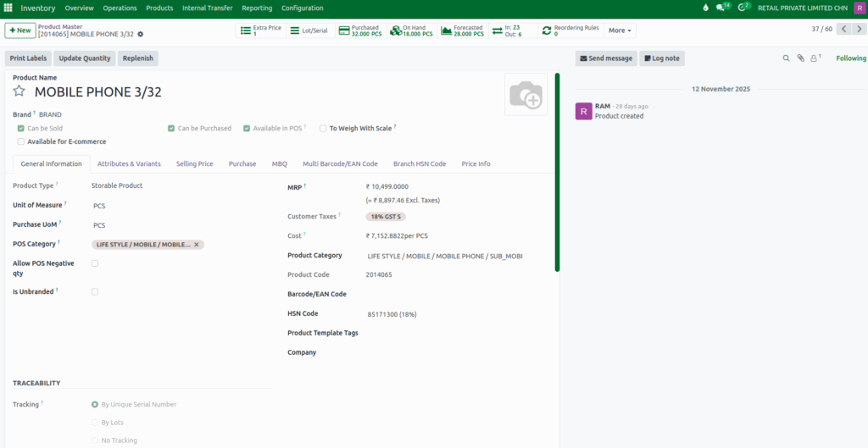This screenshot has width=868, height=448.
Task: Upload product image via camera placeholder
Action: click(526, 95)
